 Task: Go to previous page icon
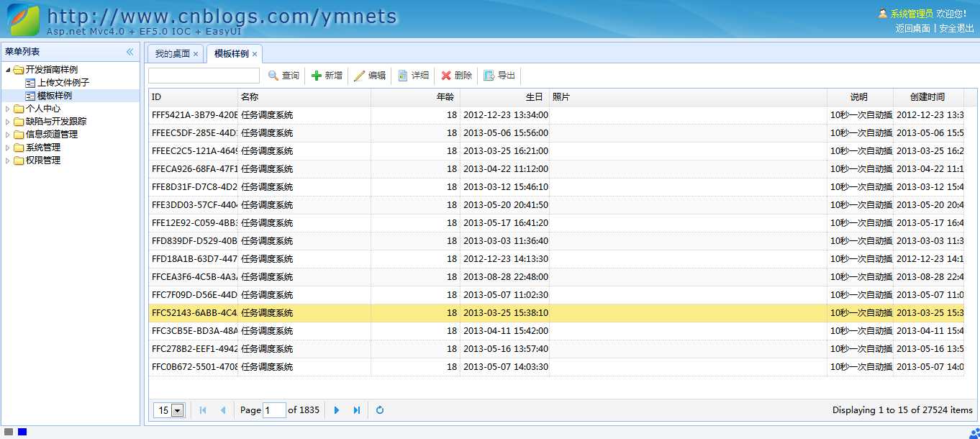(222, 410)
